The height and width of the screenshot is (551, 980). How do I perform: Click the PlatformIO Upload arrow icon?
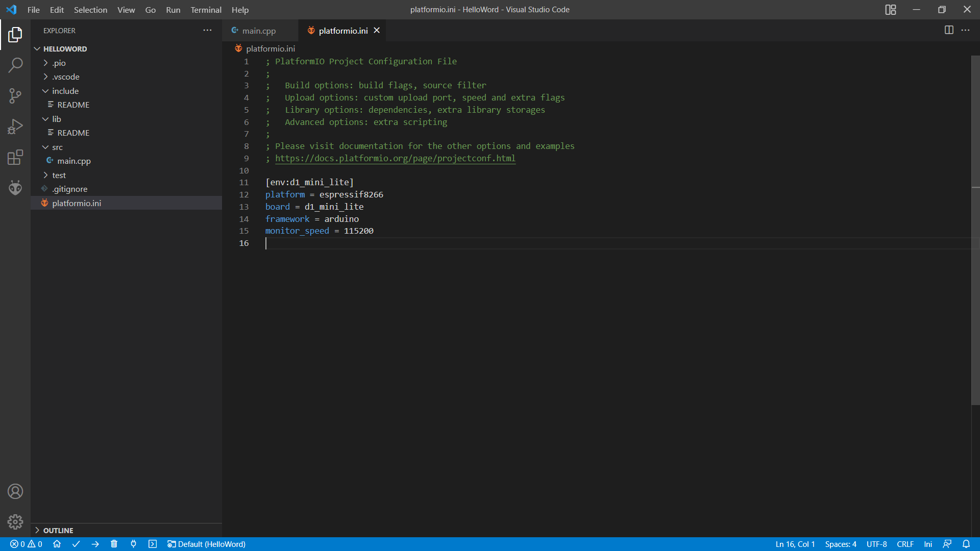point(95,544)
